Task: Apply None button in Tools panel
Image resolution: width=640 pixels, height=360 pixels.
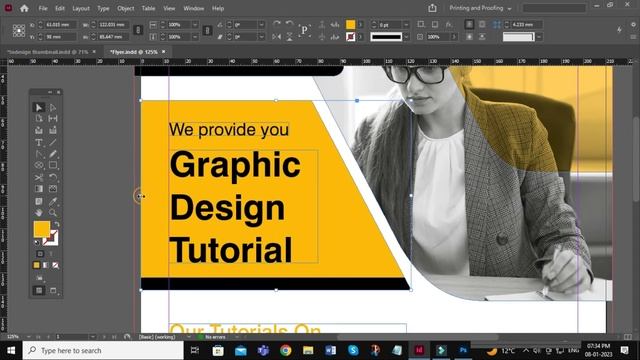Action: click(56, 265)
